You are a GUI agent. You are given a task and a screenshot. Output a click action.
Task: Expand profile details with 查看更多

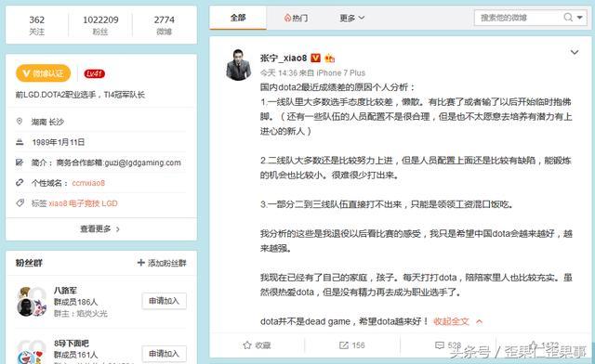[99, 229]
